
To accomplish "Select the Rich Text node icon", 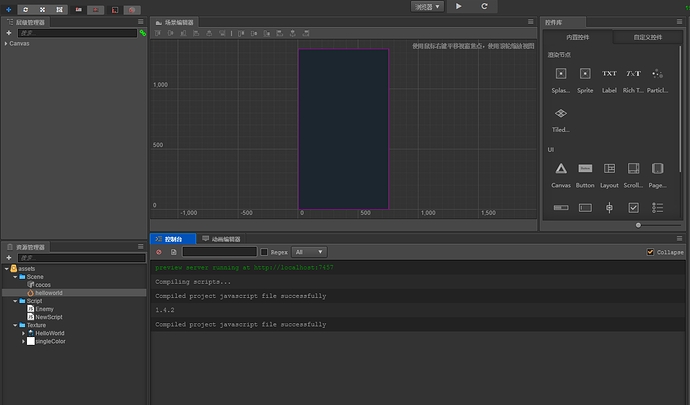I will [633, 74].
